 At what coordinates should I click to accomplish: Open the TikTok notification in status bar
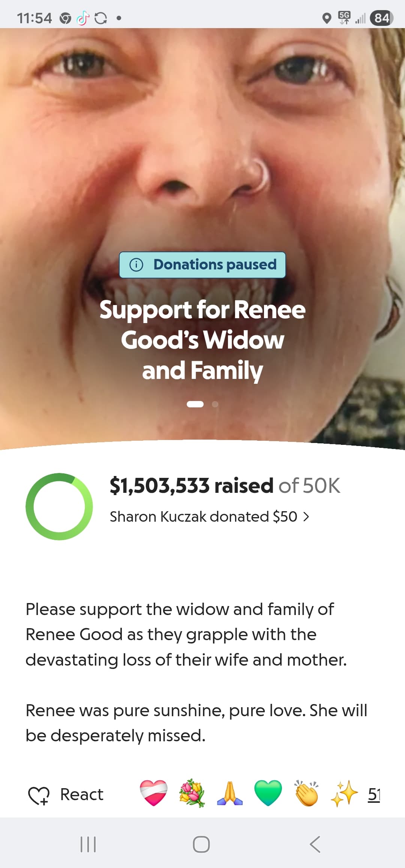(83, 18)
